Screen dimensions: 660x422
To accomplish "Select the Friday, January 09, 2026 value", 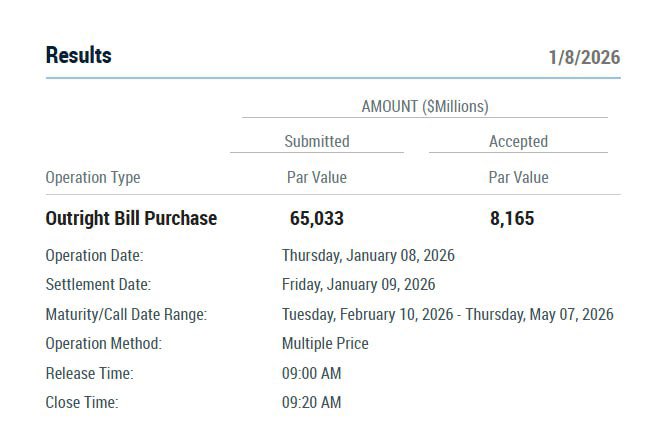I will click(358, 285).
